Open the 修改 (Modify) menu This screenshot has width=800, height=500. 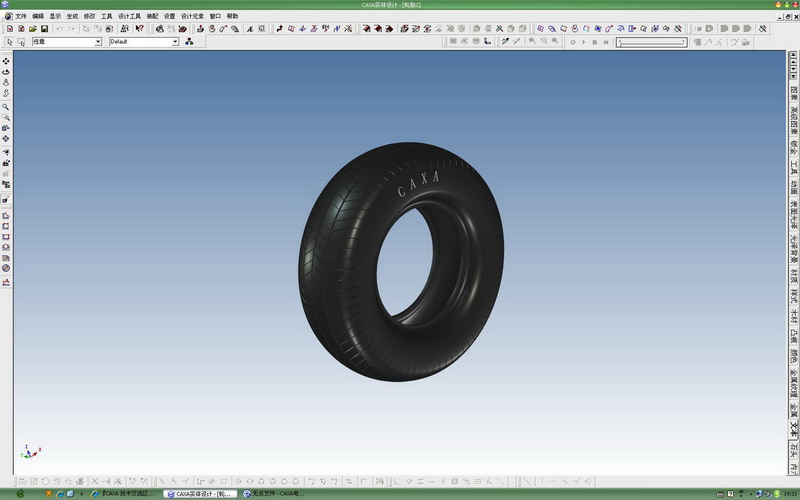(89, 16)
